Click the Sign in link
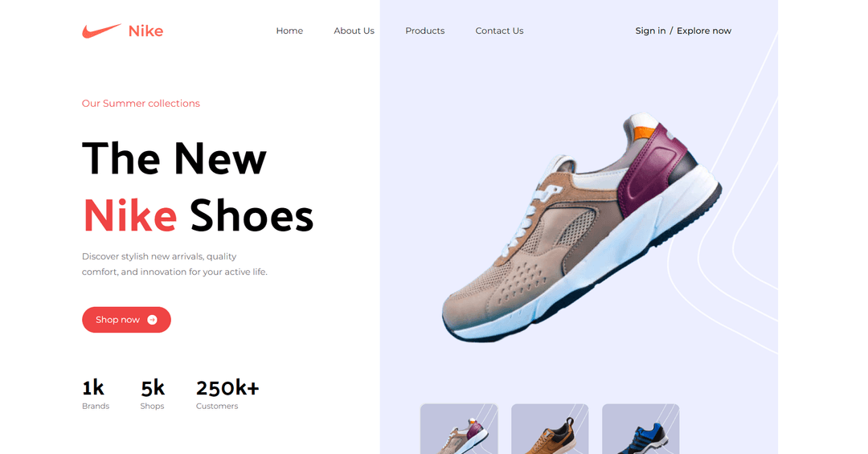The image size is (868, 454). pos(650,31)
